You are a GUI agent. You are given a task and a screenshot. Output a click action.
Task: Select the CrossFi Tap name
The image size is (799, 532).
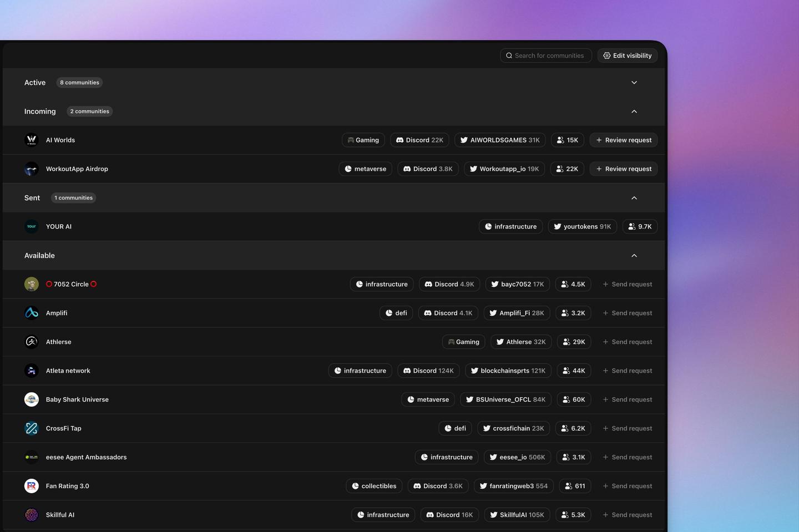click(x=64, y=428)
